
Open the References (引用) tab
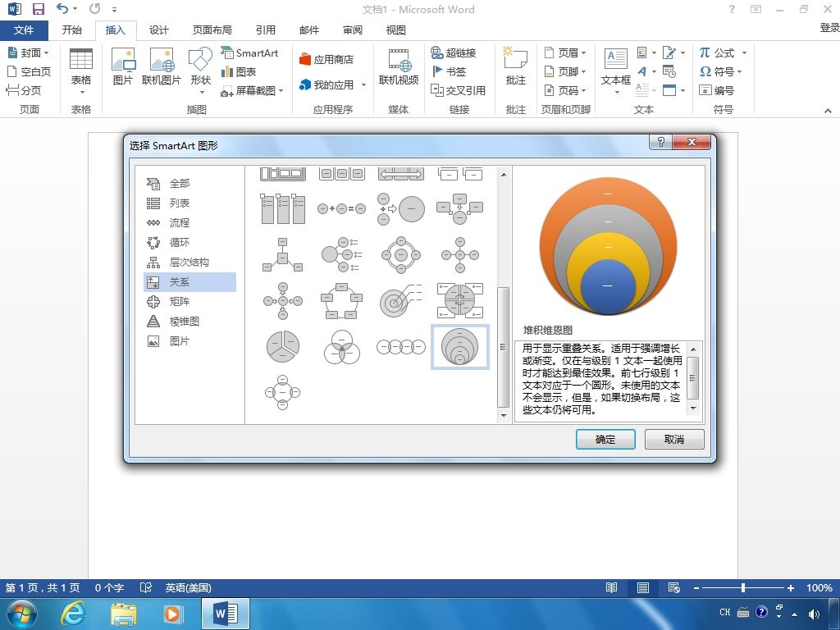point(265,30)
